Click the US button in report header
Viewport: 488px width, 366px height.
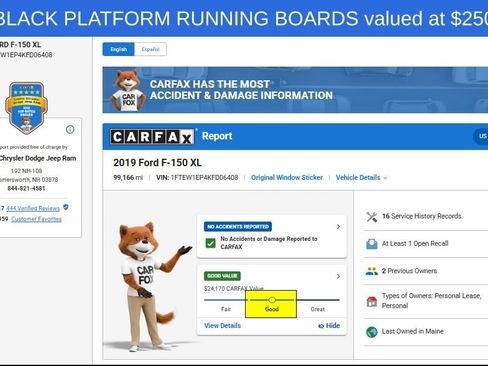481,136
